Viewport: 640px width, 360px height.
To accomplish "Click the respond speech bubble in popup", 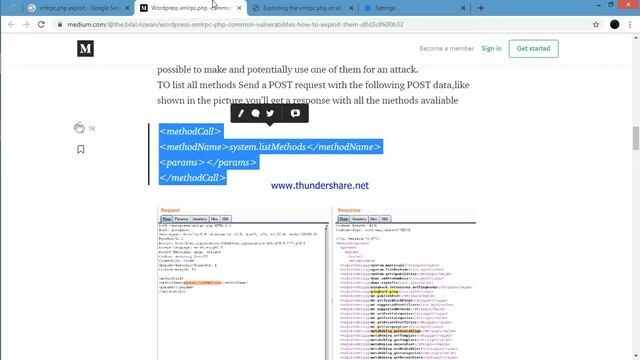I will click(256, 113).
